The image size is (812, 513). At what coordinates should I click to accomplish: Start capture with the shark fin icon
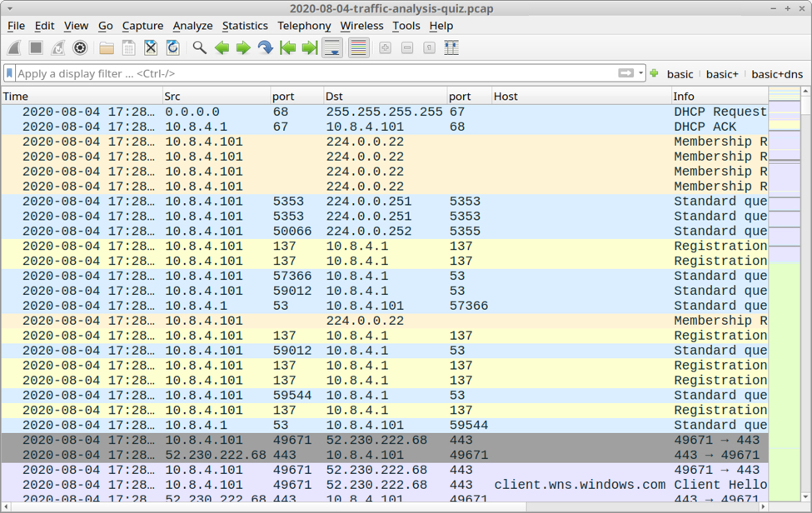[14, 48]
